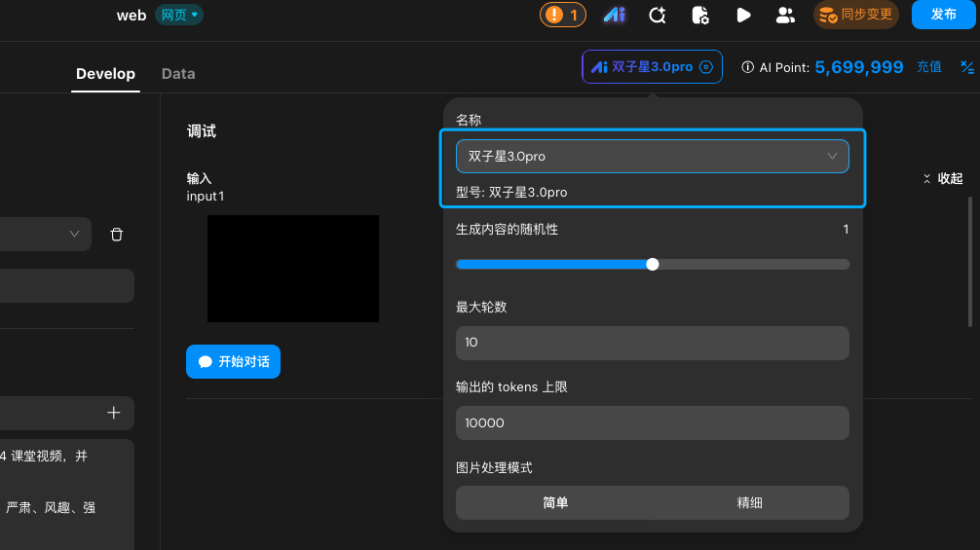Screen dimensions: 980x550
Task: Click the 生成内容的随机性 label
Action: (x=507, y=229)
